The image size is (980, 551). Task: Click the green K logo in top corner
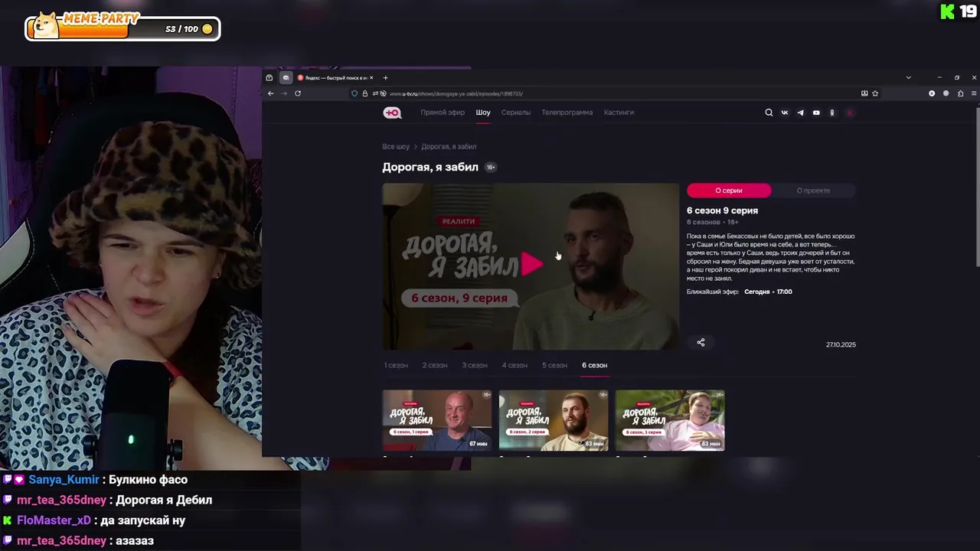point(948,11)
